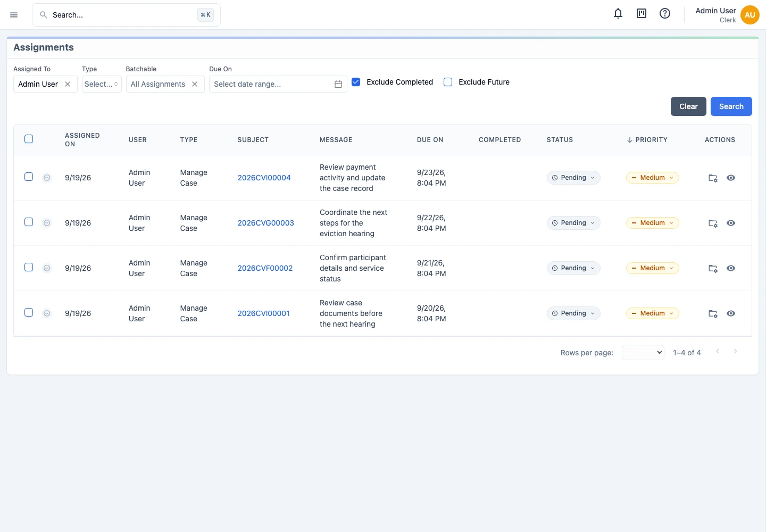Open the notifications bell
766x532 pixels.
[618, 14]
